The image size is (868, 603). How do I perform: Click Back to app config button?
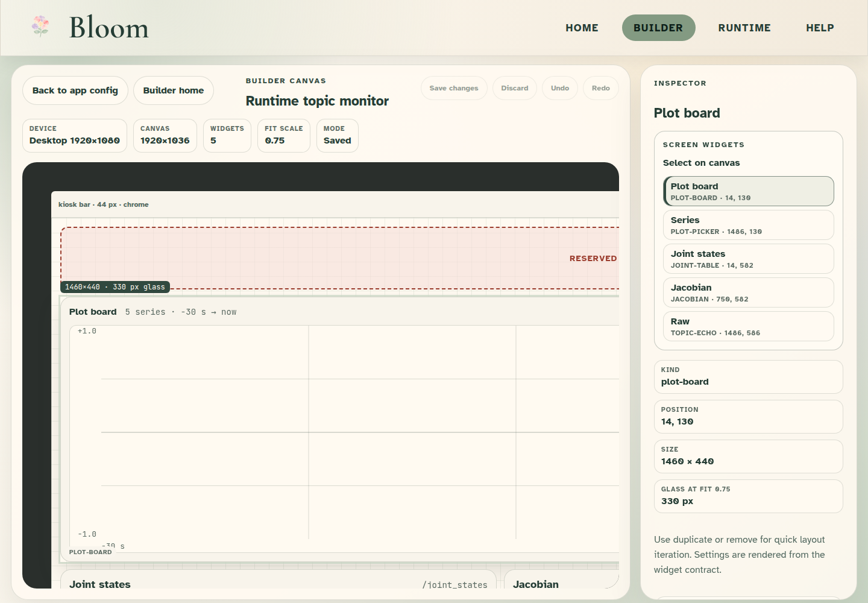pos(75,90)
